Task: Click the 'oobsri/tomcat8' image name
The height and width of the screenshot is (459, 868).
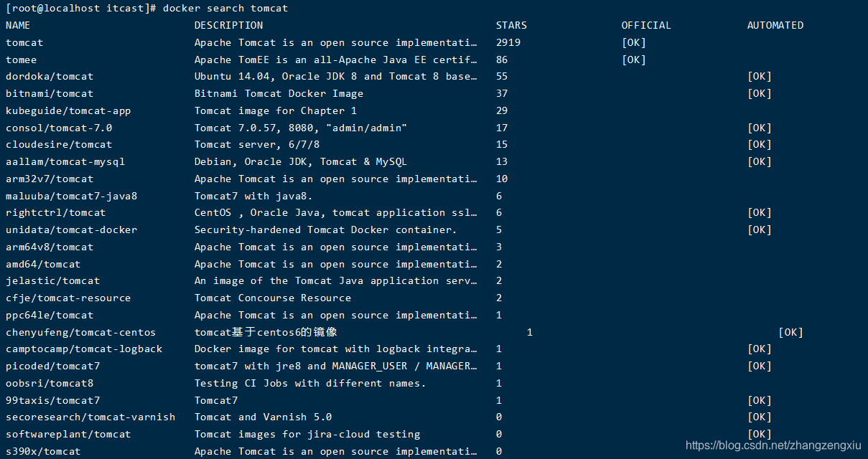Action: click(x=50, y=383)
